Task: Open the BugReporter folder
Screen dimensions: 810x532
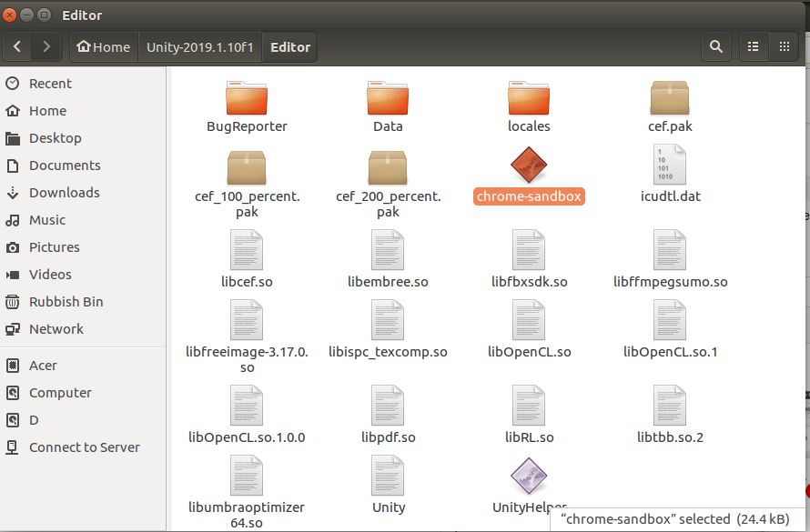Action: 247,97
